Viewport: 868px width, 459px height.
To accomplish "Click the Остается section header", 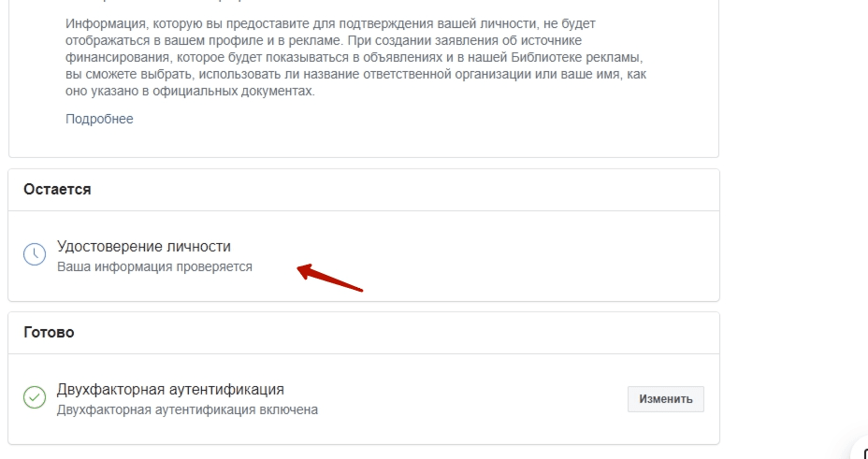I will pyautogui.click(x=57, y=189).
